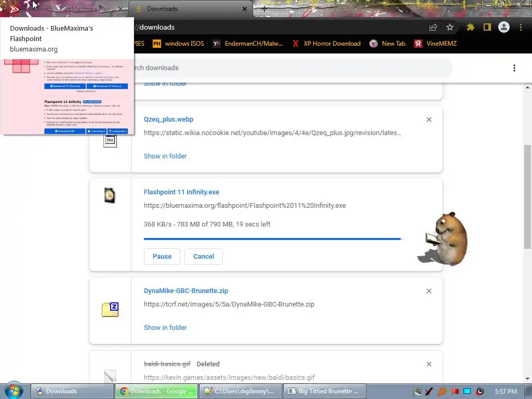Click the round speaker-like tray icon
This screenshot has width=532, height=399.
tap(480, 392)
